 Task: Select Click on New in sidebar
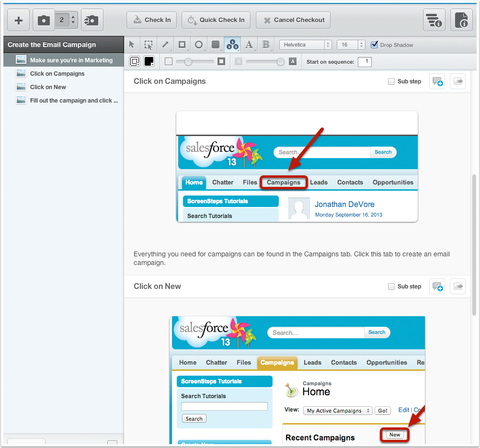64,87
